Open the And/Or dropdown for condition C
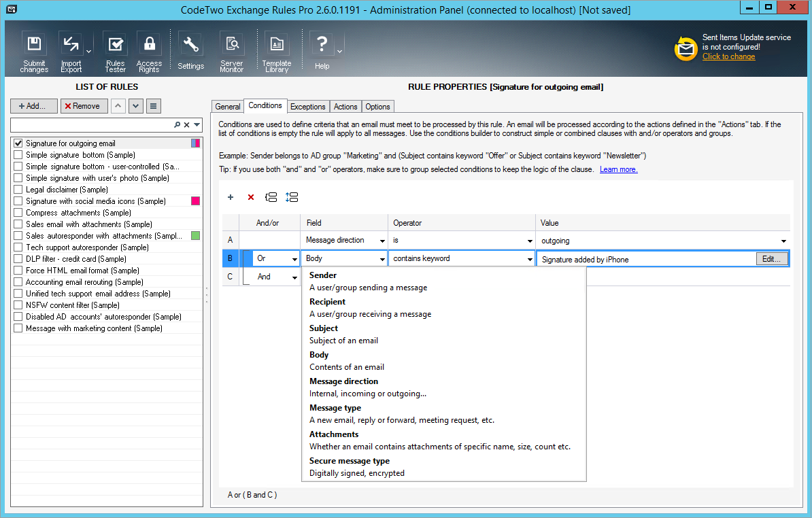Screen dimensions: 812x518 294,277
